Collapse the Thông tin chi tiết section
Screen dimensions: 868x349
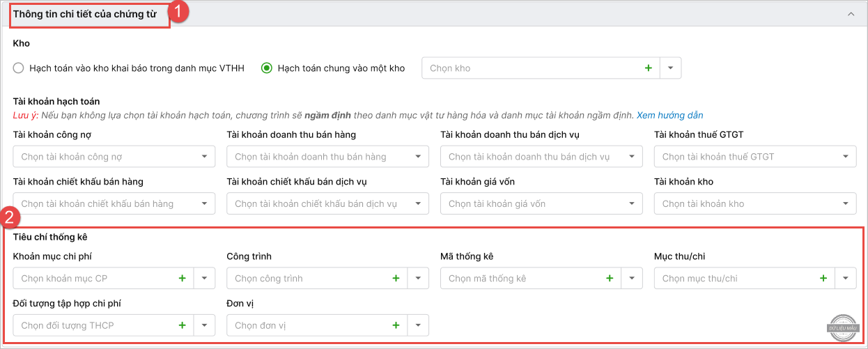point(851,13)
